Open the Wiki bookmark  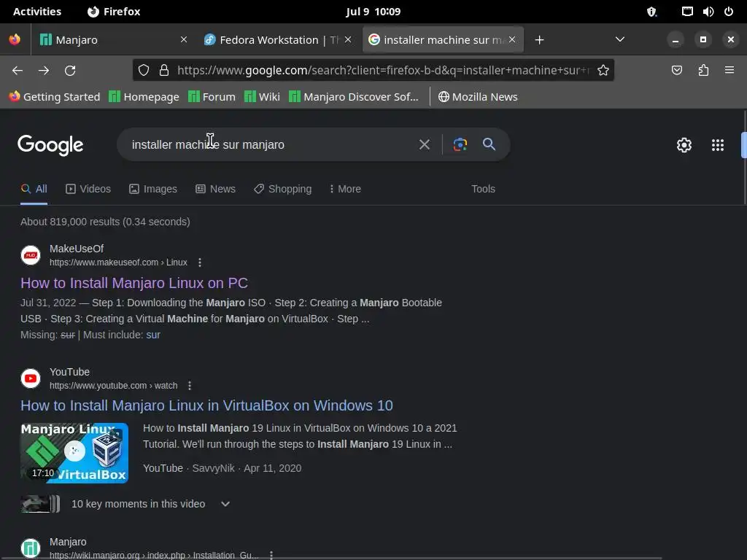262,97
